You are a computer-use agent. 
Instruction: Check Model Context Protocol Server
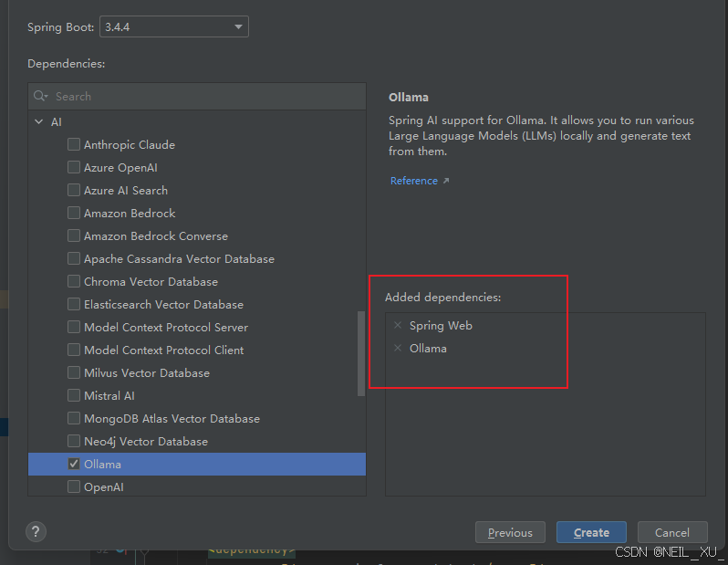click(74, 327)
